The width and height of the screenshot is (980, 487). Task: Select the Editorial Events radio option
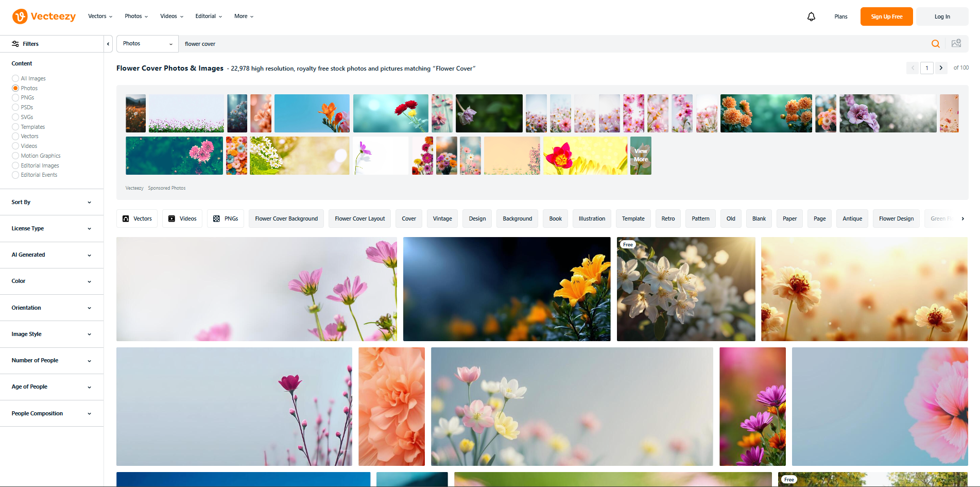click(x=15, y=175)
